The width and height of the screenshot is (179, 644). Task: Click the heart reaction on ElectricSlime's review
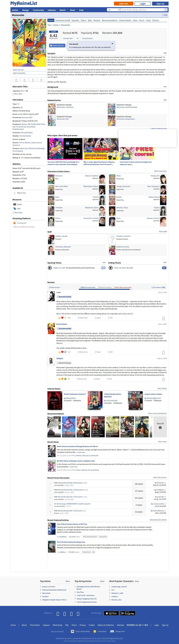click(62, 352)
